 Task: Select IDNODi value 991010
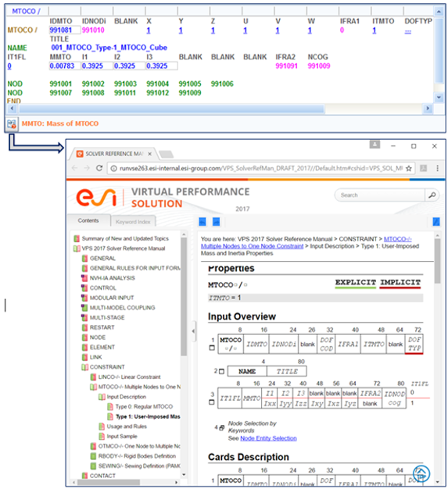coord(93,30)
